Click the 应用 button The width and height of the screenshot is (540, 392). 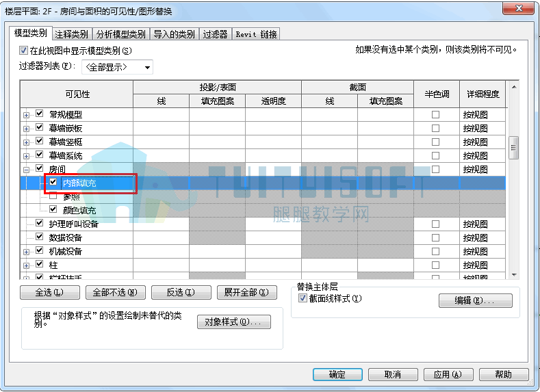pyautogui.click(x=448, y=374)
